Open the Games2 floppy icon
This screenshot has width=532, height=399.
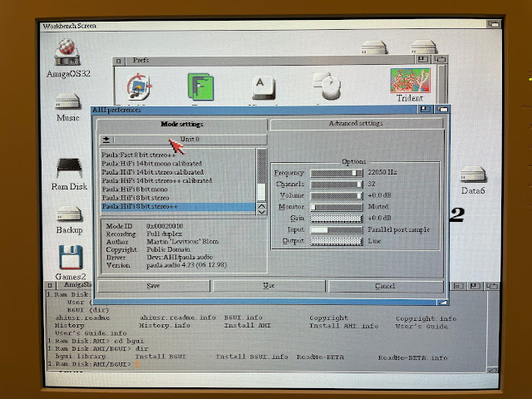click(70, 257)
